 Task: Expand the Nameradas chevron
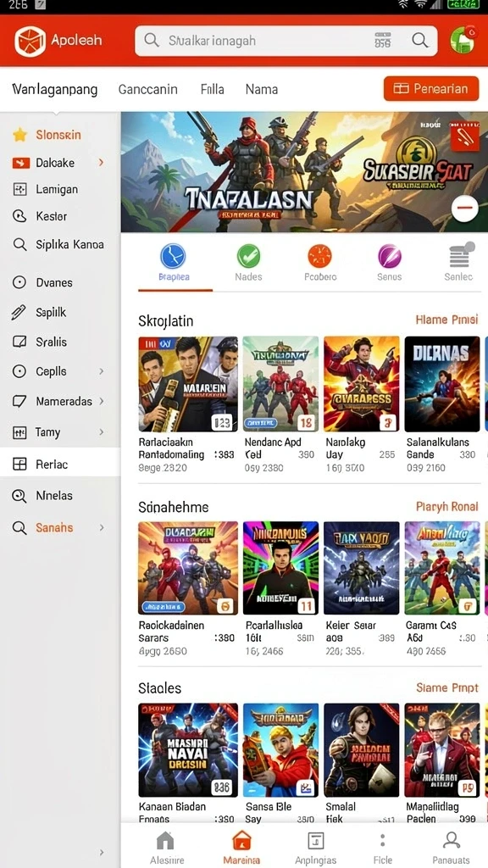[x=102, y=401]
